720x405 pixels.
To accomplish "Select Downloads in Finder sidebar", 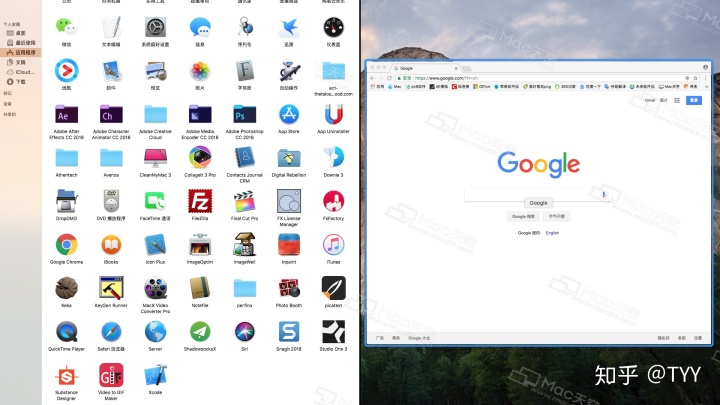I will tap(17, 82).
